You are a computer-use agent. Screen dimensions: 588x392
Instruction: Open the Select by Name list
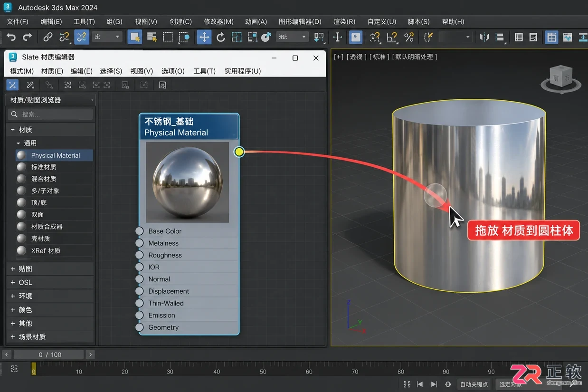click(x=152, y=37)
